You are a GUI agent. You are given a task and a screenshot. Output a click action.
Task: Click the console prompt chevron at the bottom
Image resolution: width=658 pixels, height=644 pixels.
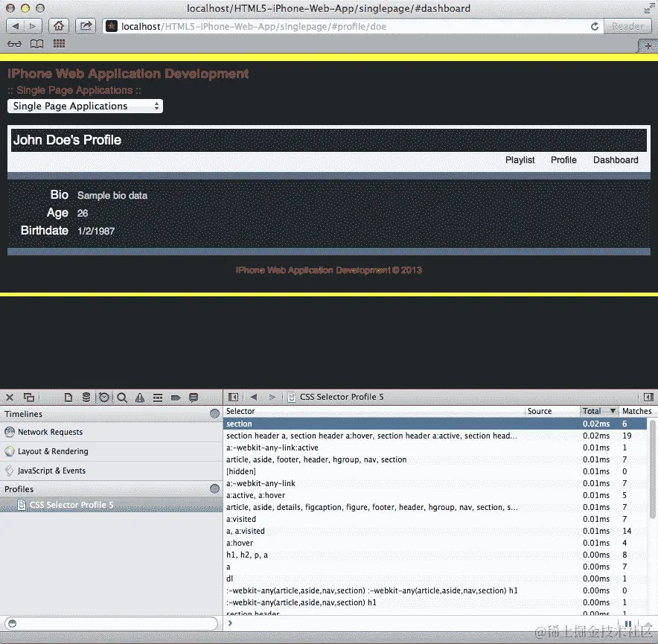(230, 623)
